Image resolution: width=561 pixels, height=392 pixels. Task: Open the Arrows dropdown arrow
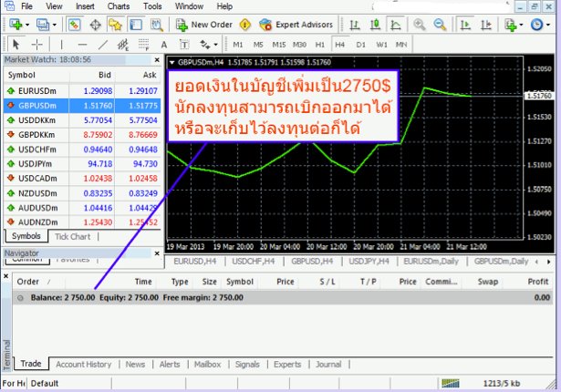click(x=216, y=45)
